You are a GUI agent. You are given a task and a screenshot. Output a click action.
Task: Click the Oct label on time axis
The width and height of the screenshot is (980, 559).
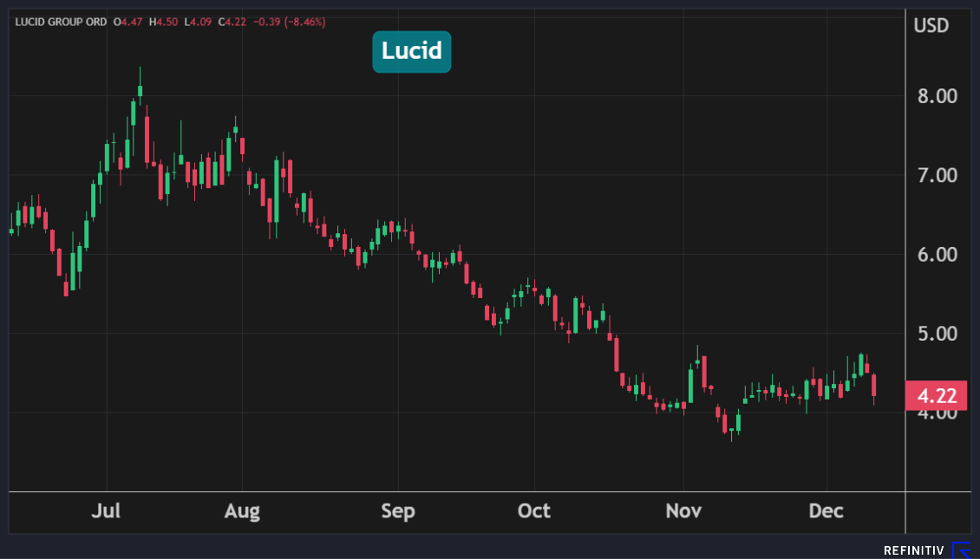pos(533,511)
